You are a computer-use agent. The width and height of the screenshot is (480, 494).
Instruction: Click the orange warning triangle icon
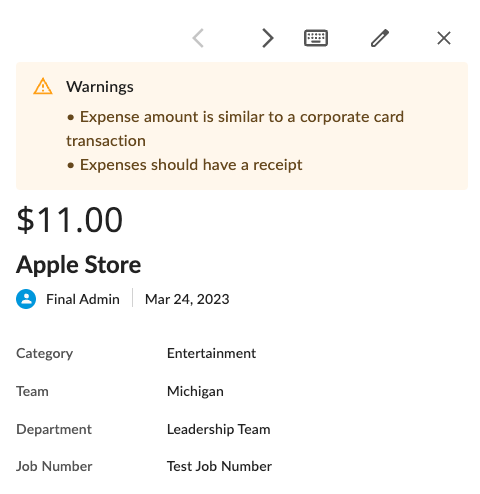[x=43, y=87]
